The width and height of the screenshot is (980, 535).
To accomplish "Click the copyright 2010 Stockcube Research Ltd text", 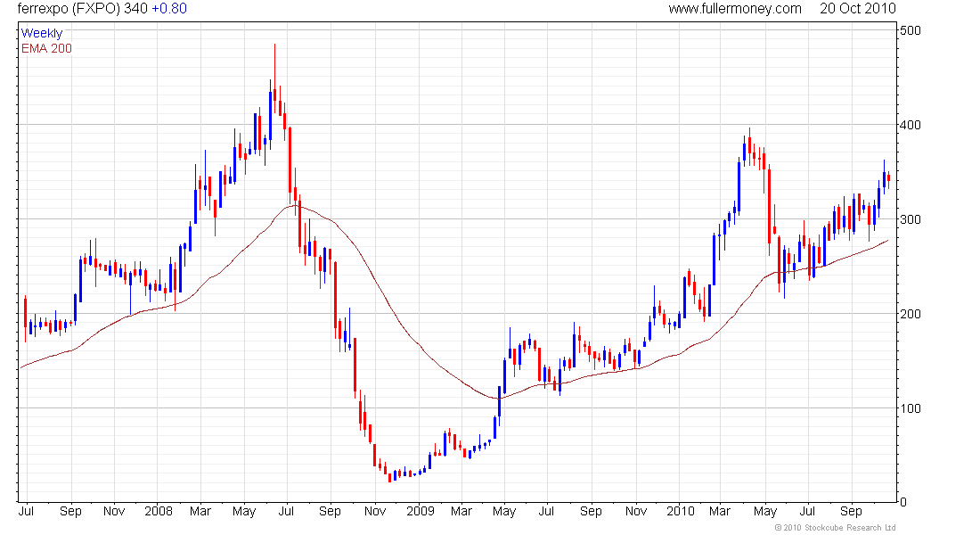I will pos(835,528).
